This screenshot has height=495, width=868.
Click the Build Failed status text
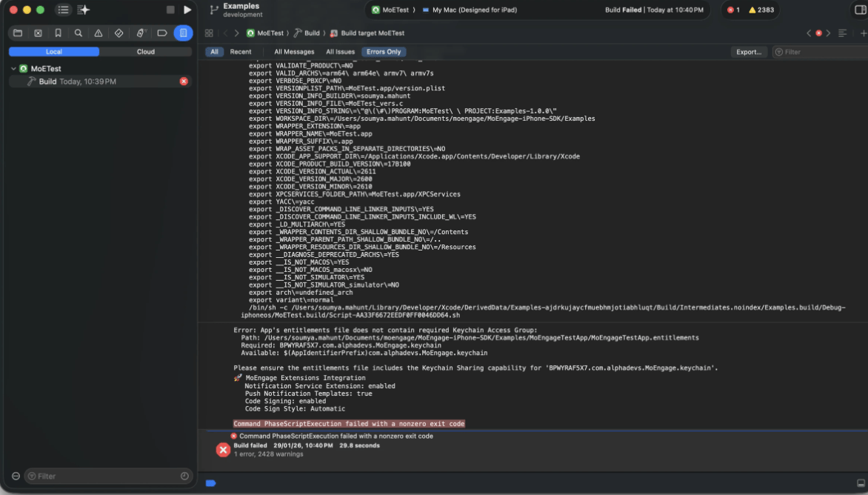click(x=623, y=10)
